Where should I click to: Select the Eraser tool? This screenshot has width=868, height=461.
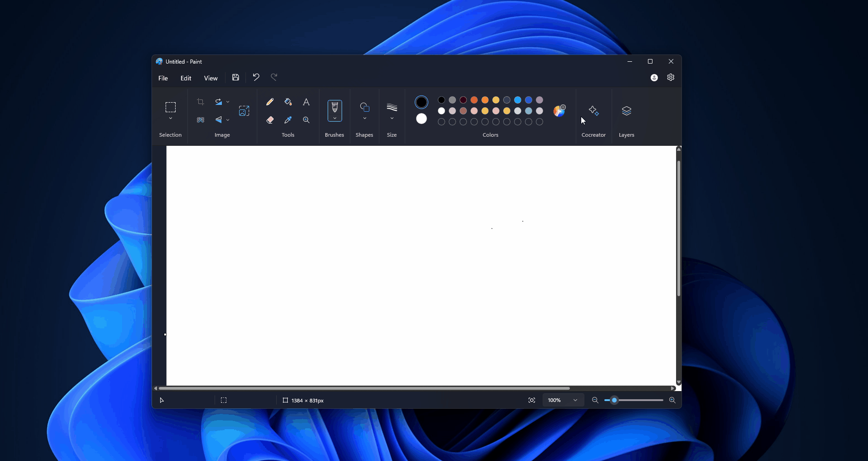pos(270,120)
